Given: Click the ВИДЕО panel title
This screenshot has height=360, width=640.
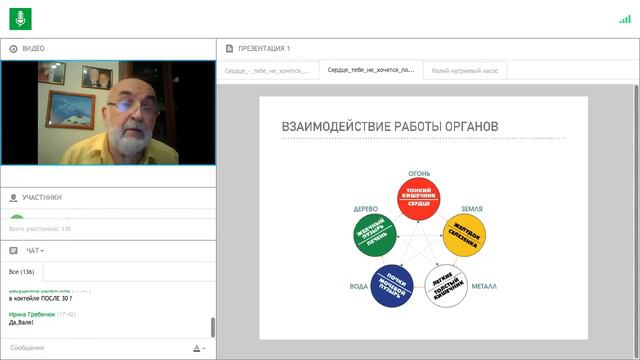Looking at the screenshot, I should tap(33, 49).
